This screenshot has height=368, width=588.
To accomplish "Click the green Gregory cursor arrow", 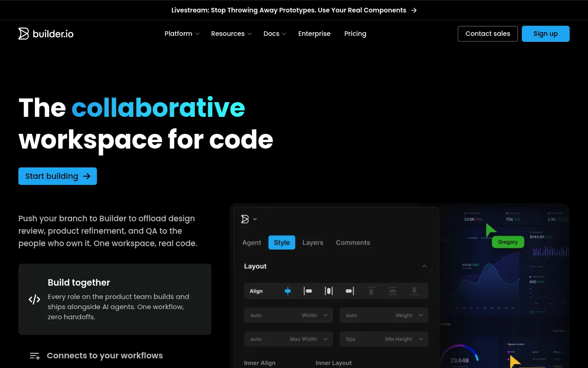I will (x=490, y=230).
